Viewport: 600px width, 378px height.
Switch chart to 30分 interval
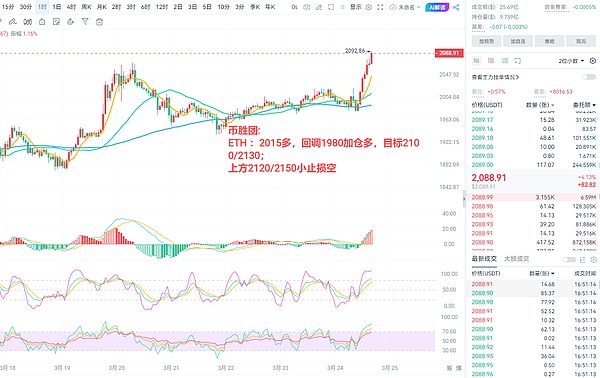click(26, 7)
